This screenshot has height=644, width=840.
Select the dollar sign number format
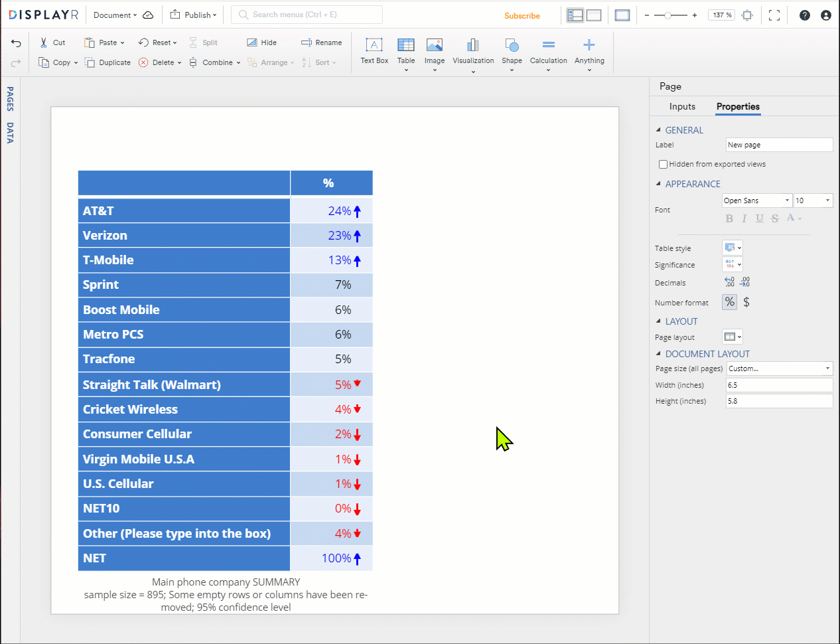pyautogui.click(x=746, y=302)
